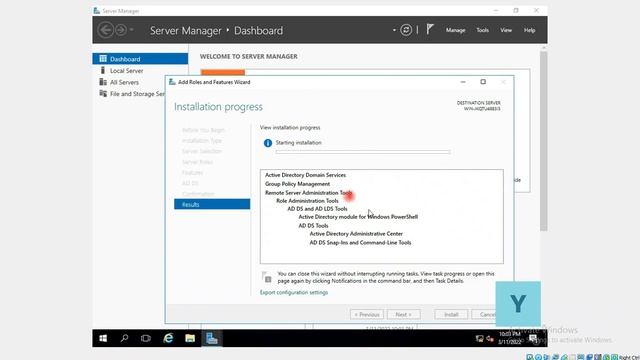Open File Explorer from the taskbar
640x360 pixels.
click(190, 338)
